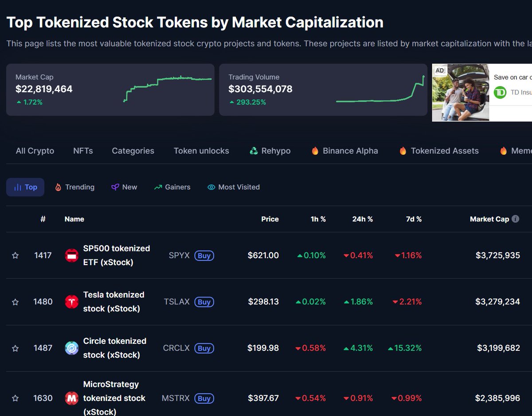
Task: Star the SP500 tokenized ETF row
Action: (15, 255)
